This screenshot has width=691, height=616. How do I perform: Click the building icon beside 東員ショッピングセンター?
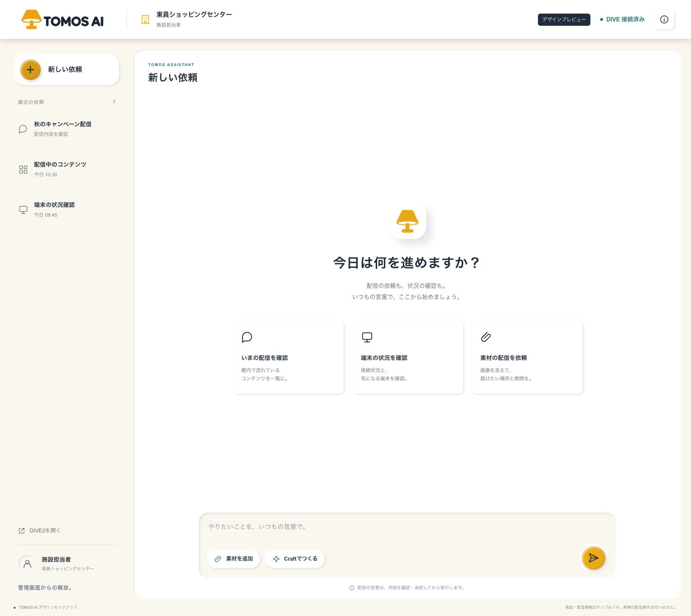(145, 19)
